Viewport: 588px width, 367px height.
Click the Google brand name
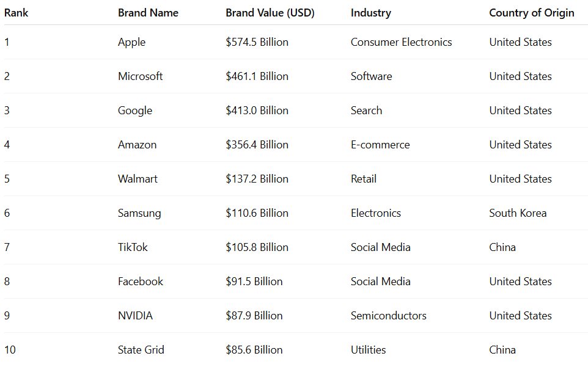coord(135,111)
